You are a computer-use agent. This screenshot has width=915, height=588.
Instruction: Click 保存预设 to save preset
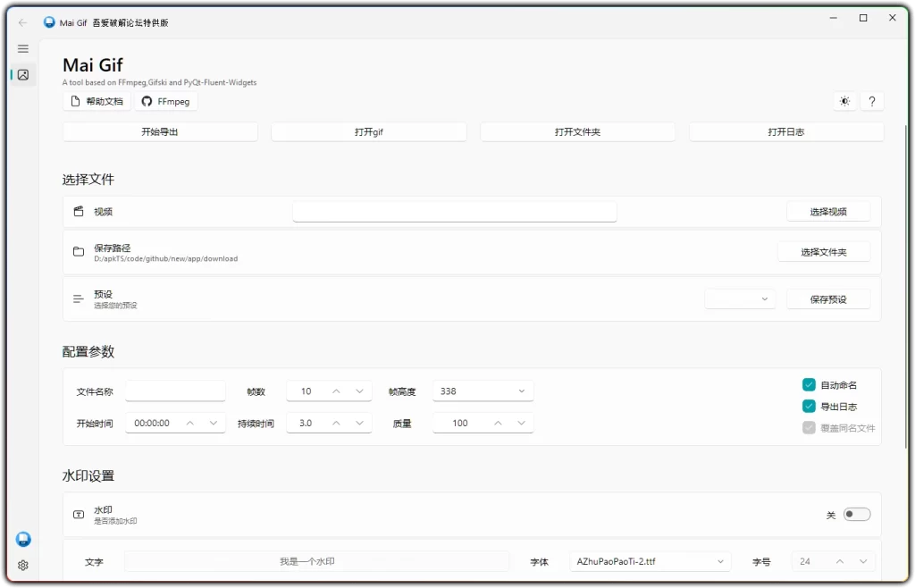point(828,298)
